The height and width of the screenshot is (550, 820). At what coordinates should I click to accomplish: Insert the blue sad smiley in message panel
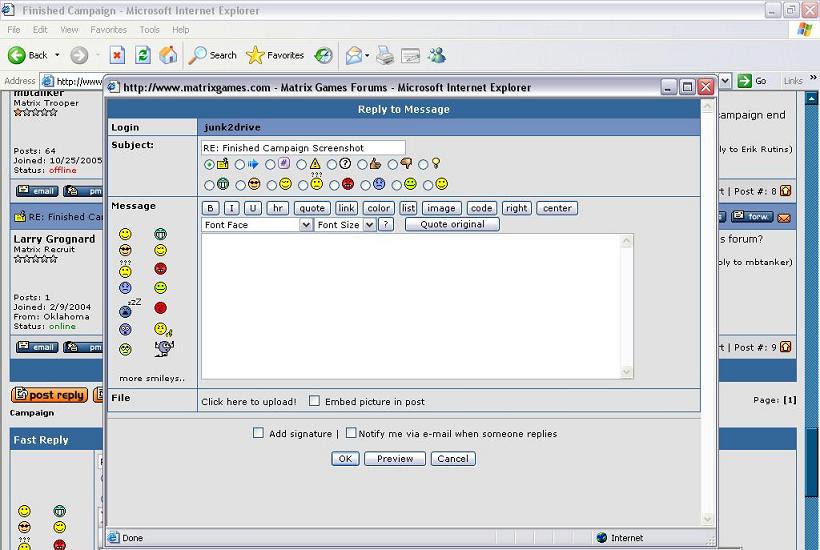(x=125, y=288)
